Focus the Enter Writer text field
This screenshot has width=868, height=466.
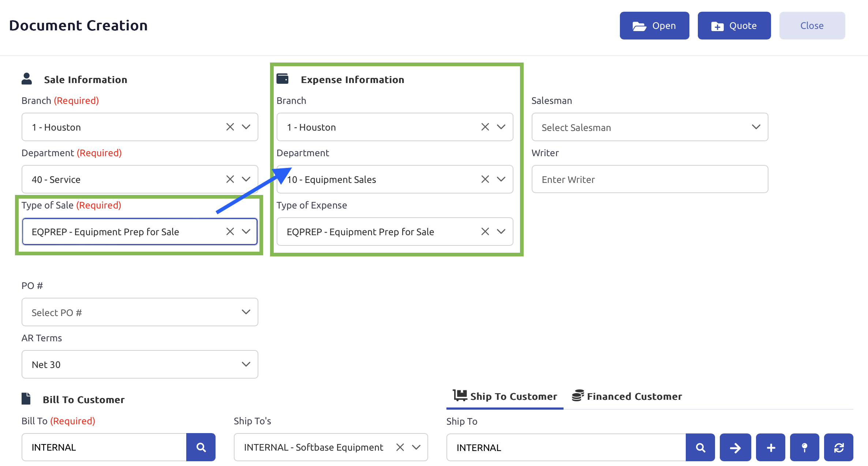(x=650, y=179)
